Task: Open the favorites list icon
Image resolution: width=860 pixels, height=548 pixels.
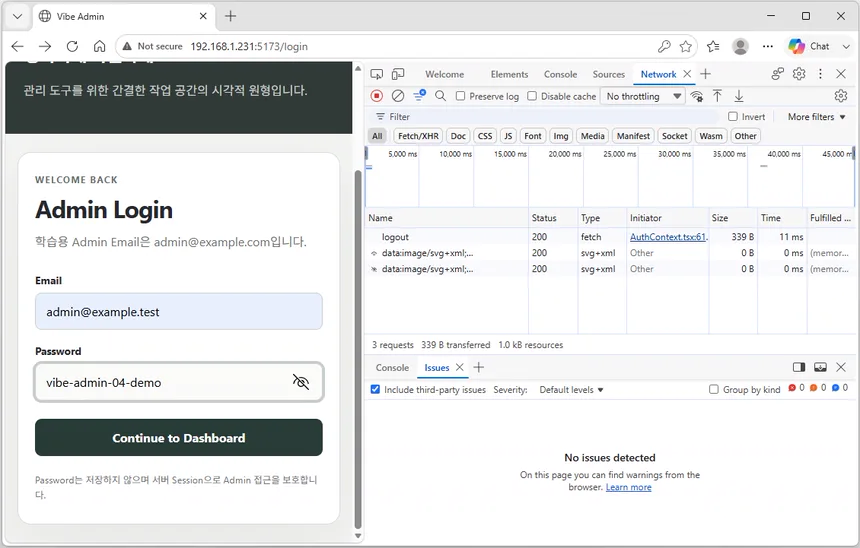Action: (713, 47)
